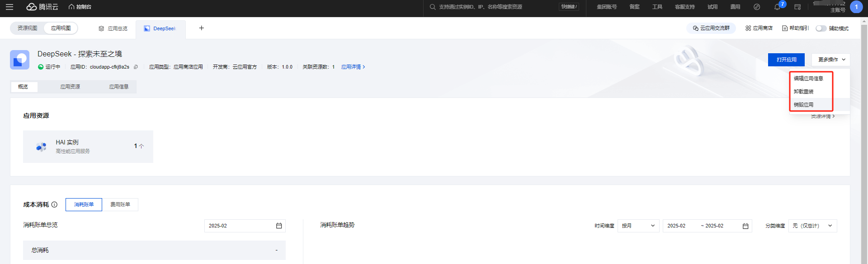This screenshot has width=868, height=264.
Task: Click the window icon beside the bell
Action: (x=797, y=7)
